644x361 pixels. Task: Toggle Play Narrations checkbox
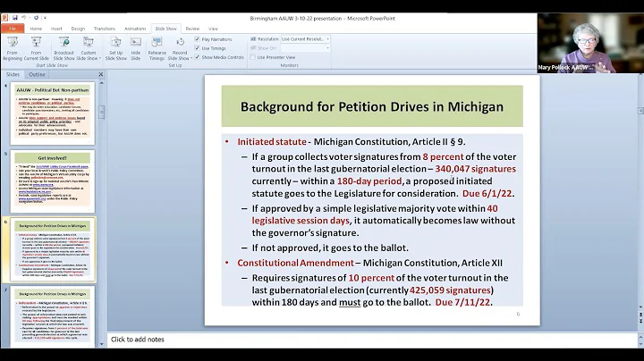pyautogui.click(x=197, y=39)
